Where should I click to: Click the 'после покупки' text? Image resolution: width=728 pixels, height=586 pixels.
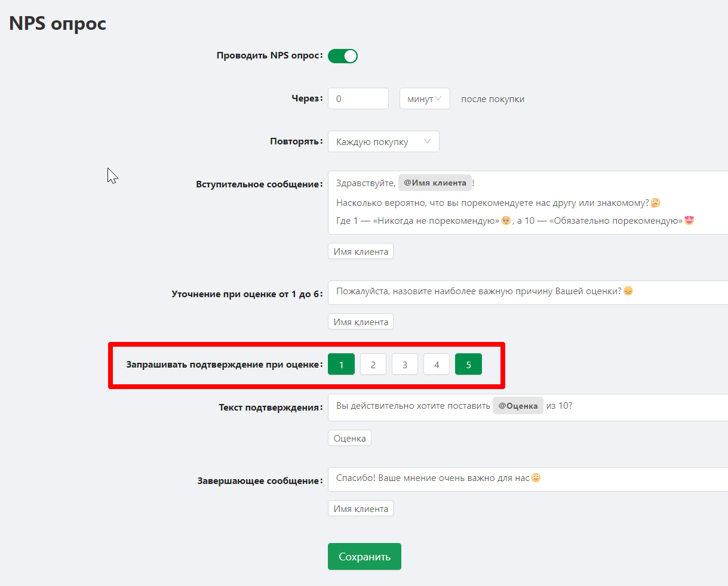coord(493,99)
